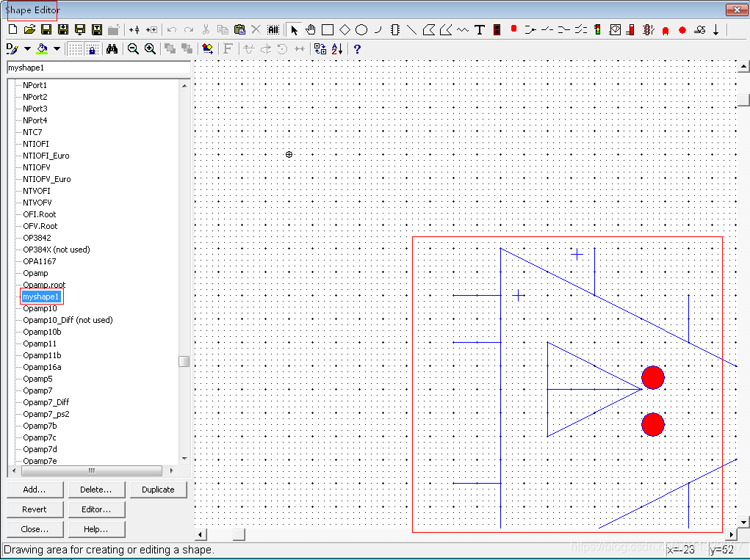Select the Ellipse drawing tool
The image size is (750, 560).
point(361,29)
